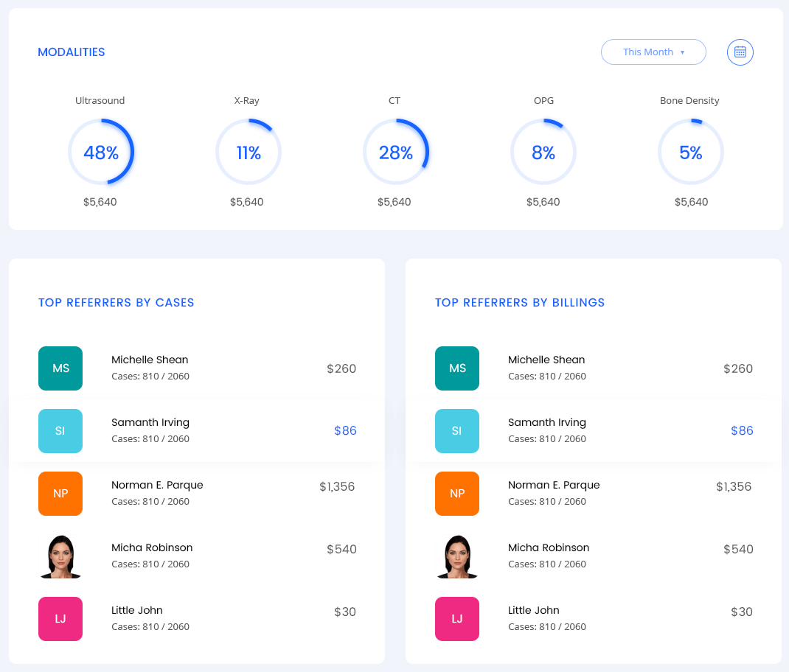
Task: Click the SI avatar in Top Referrers by Cases
Action: [60, 431]
